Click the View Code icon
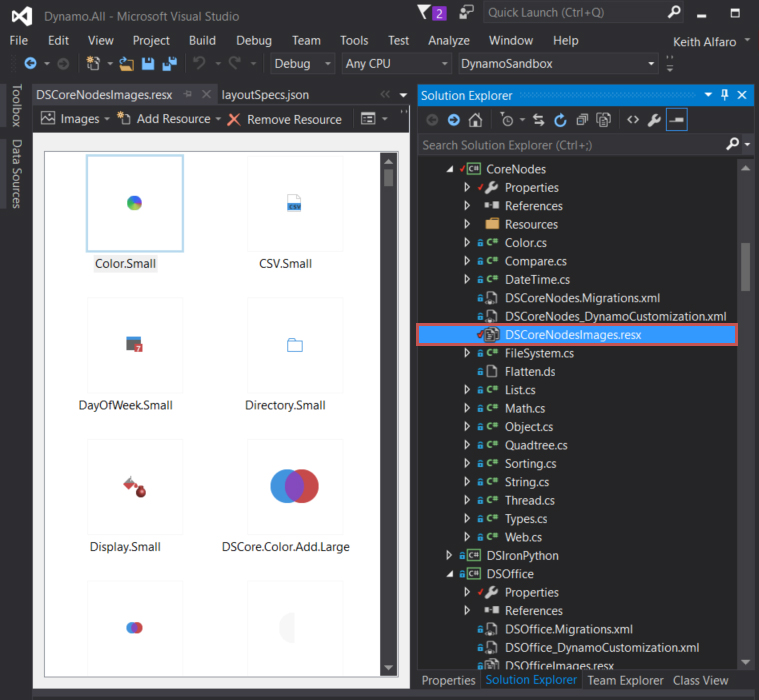Image resolution: width=759 pixels, height=700 pixels. coord(632,120)
